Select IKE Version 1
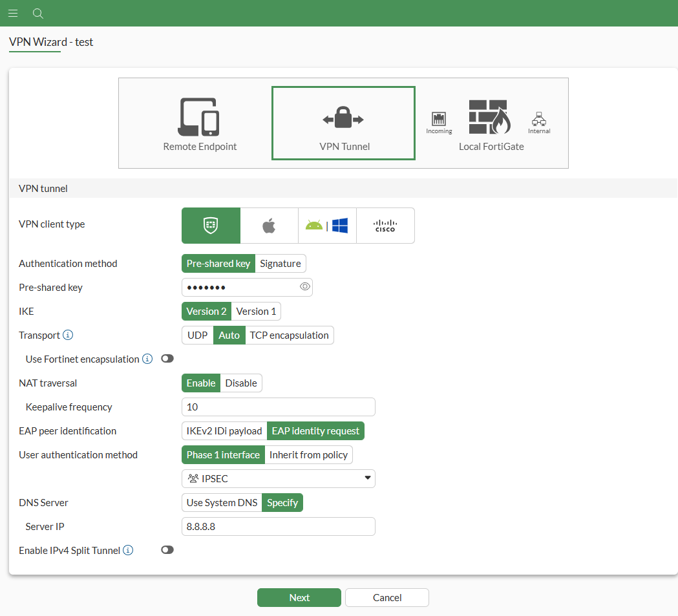 click(x=256, y=311)
